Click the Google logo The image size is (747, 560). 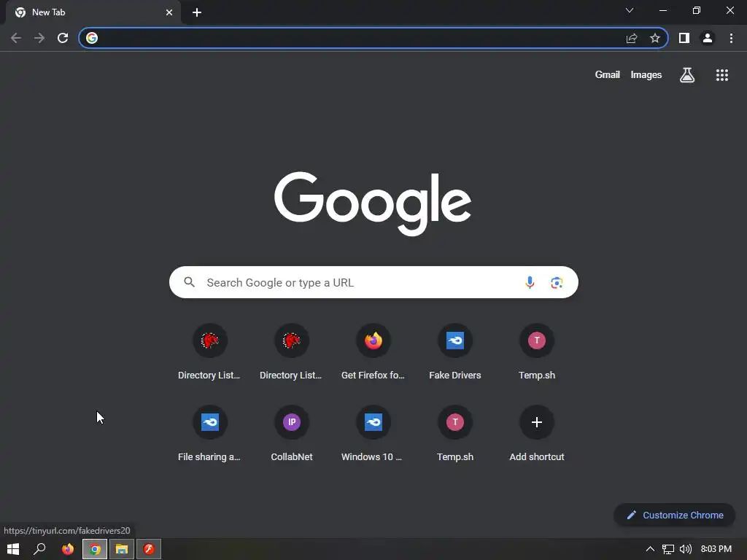pos(373,203)
